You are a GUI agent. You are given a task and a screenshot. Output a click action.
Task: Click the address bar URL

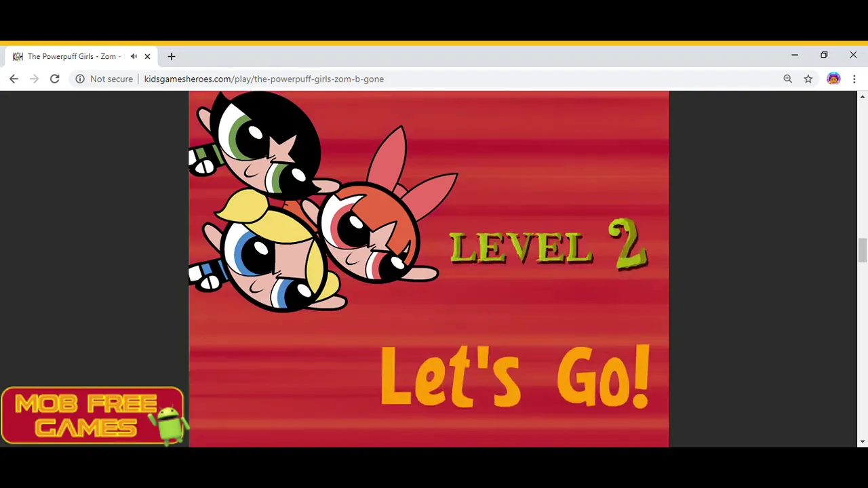(264, 79)
